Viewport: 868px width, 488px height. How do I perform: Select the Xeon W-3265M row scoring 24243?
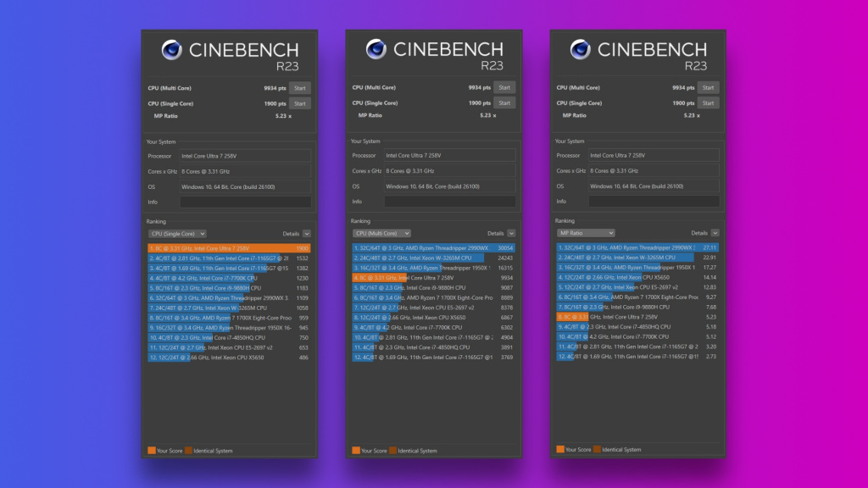(433, 258)
